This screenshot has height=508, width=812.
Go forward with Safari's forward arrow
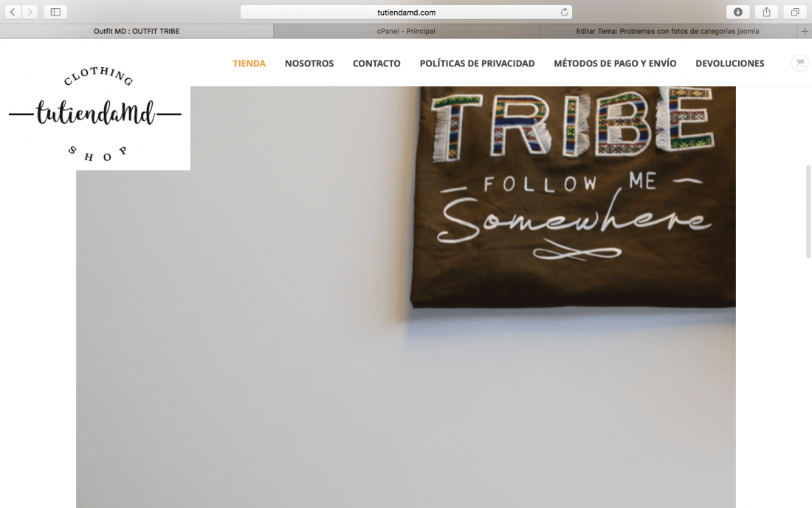pyautogui.click(x=30, y=12)
